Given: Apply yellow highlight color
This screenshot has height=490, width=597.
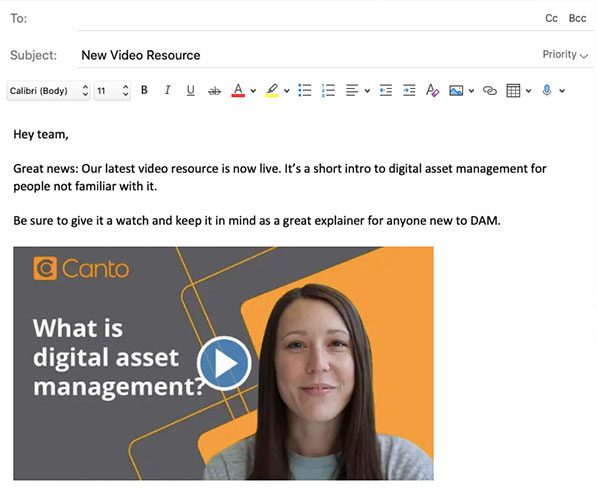Looking at the screenshot, I should (x=271, y=91).
